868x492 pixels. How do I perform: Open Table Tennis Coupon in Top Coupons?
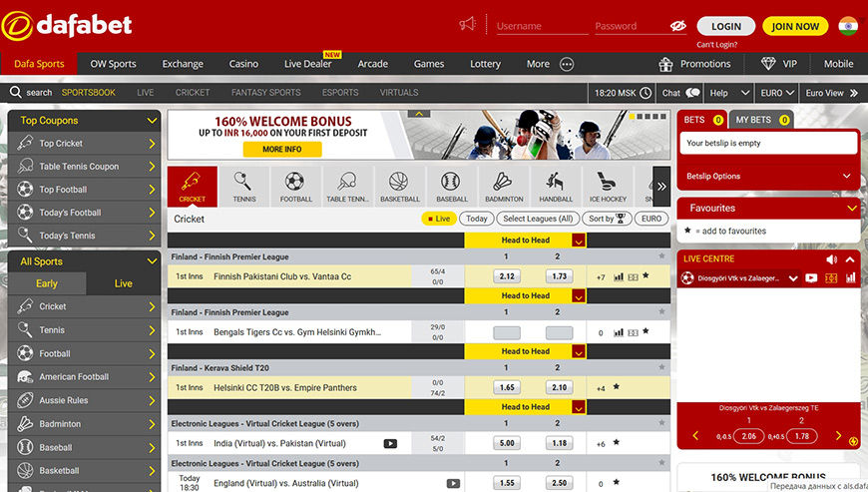click(84, 166)
